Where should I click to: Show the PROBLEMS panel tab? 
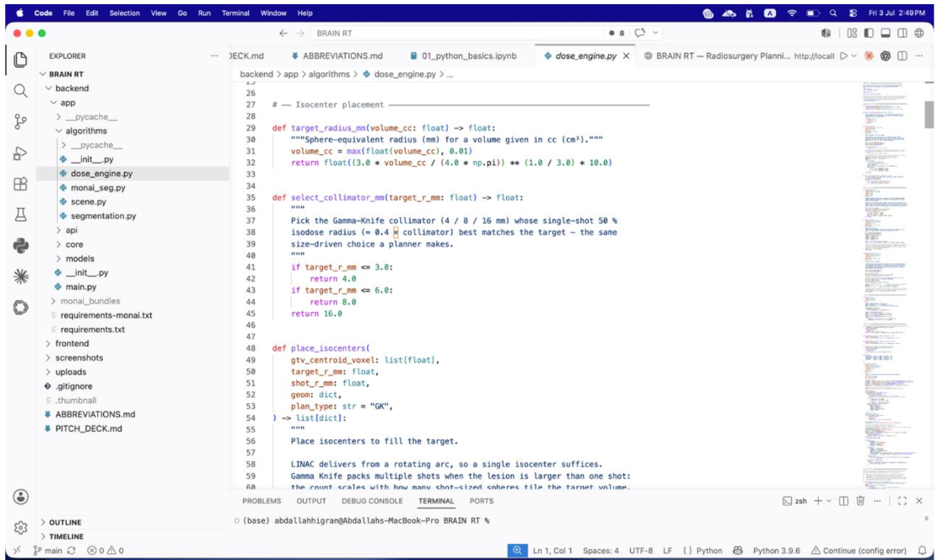pyautogui.click(x=262, y=500)
